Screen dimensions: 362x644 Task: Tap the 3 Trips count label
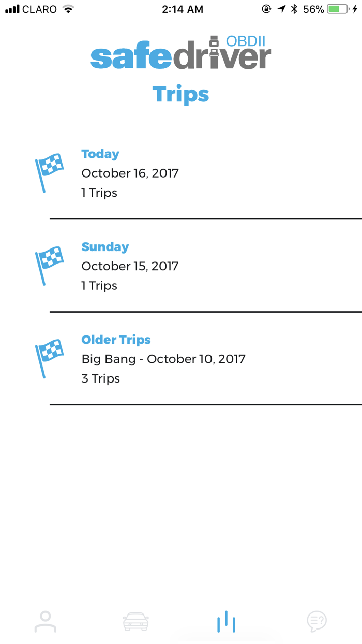pos(100,378)
